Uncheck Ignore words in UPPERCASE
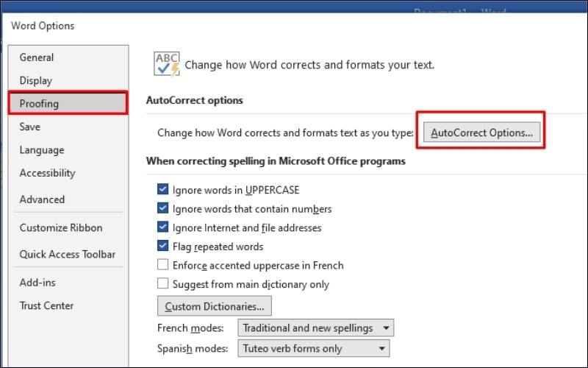Image resolution: width=588 pixels, height=368 pixels. 162,189
